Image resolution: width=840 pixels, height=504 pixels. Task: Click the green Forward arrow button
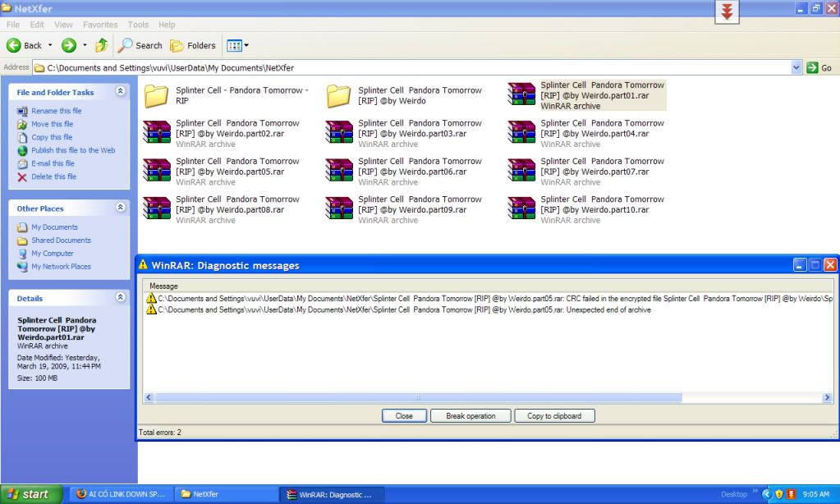tap(69, 45)
